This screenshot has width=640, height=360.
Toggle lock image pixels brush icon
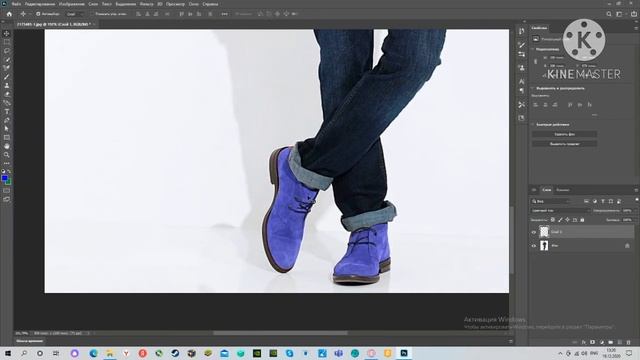[x=560, y=220]
